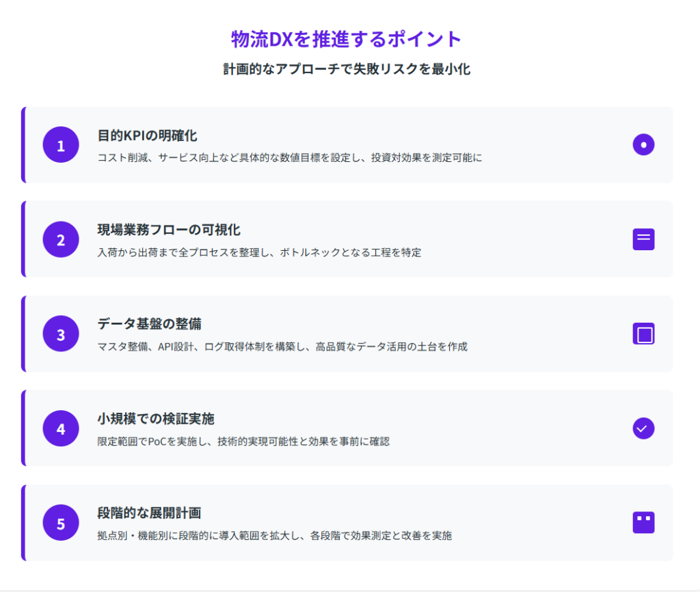Click the two-line list icon beside 現場業務フローの可視化
This screenshot has height=592, width=700.
click(643, 239)
